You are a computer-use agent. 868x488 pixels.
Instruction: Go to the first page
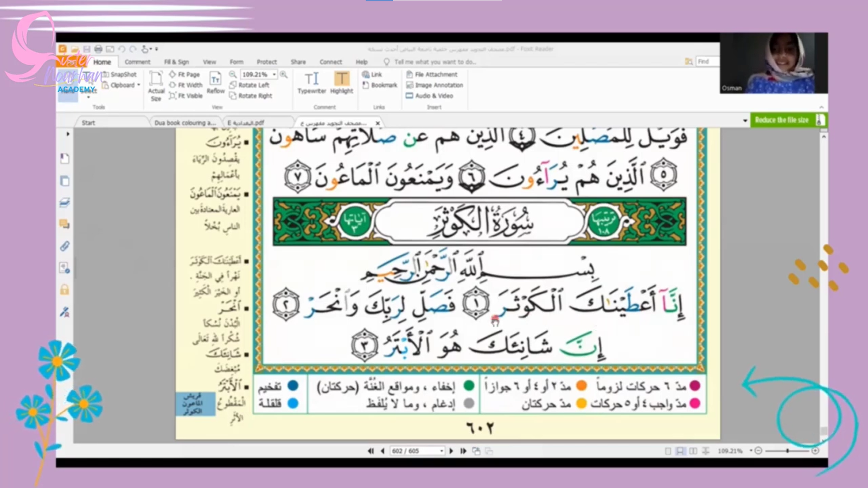[x=371, y=451]
